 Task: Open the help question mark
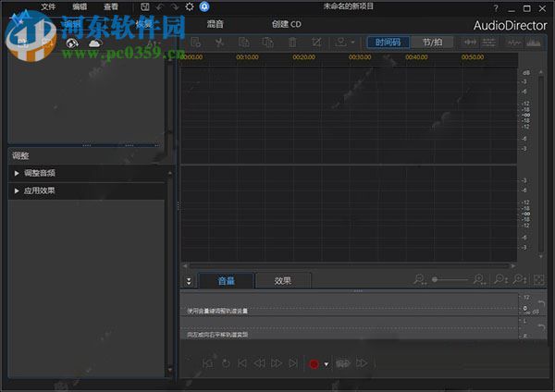pyautogui.click(x=496, y=8)
